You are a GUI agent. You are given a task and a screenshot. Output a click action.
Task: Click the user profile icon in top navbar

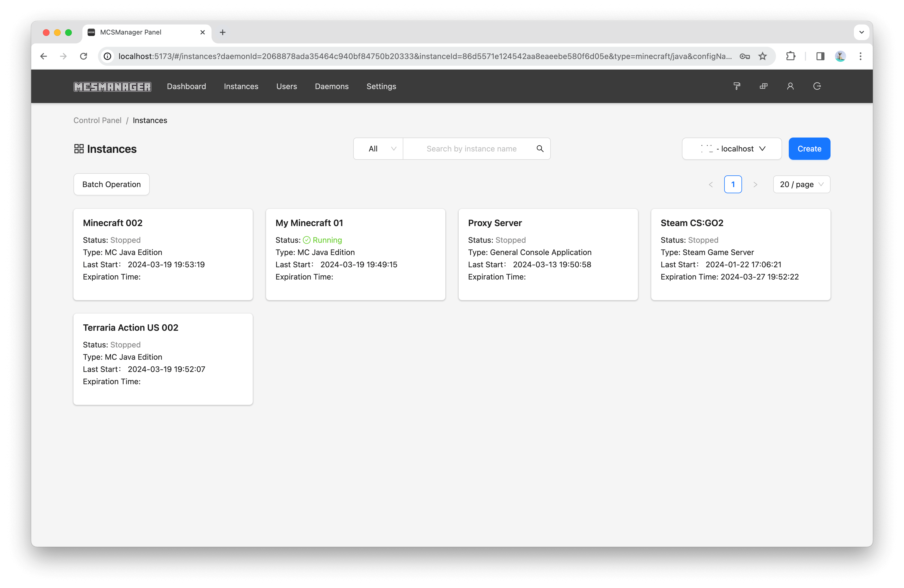[790, 86]
